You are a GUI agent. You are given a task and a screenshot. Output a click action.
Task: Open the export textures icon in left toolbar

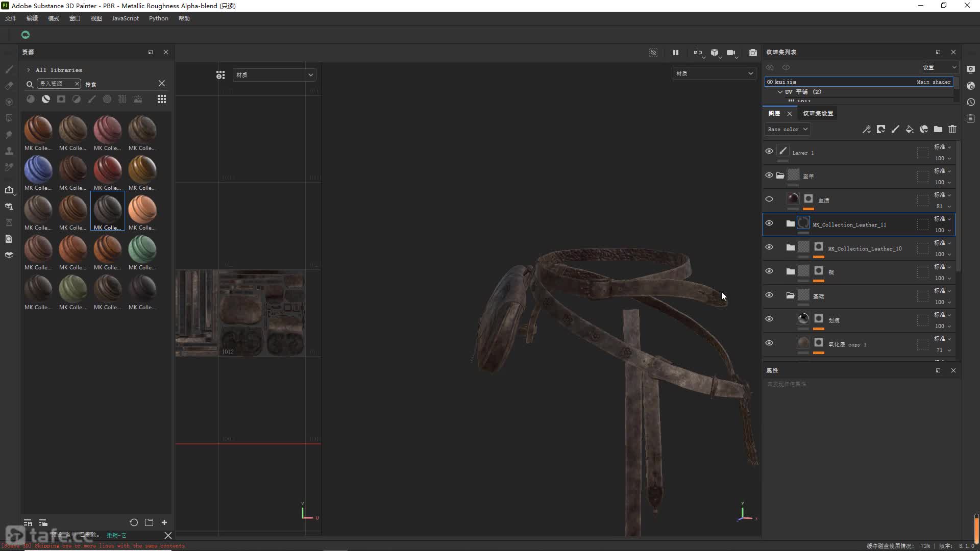pos(9,190)
